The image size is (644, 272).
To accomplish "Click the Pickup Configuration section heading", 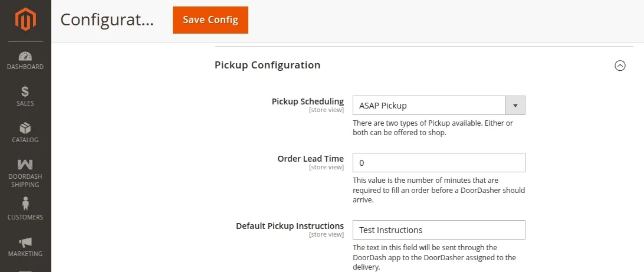I will click(x=267, y=65).
